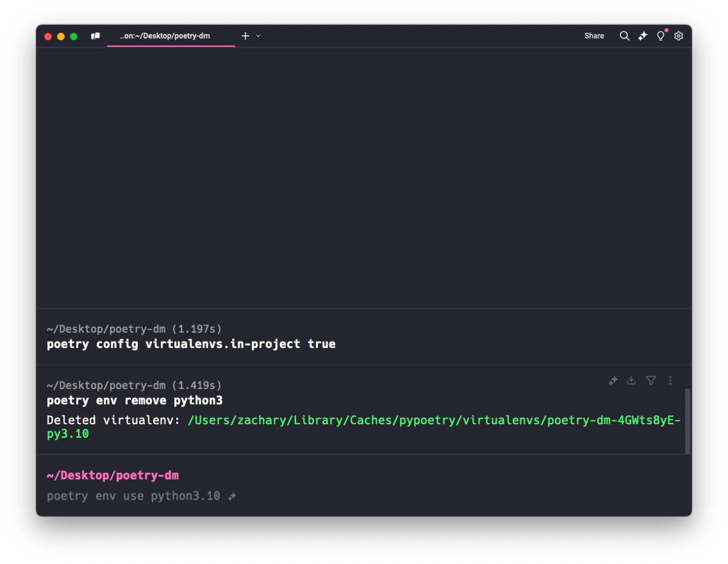The image size is (728, 564).
Task: Expand the new tab options chevron
Action: point(258,36)
